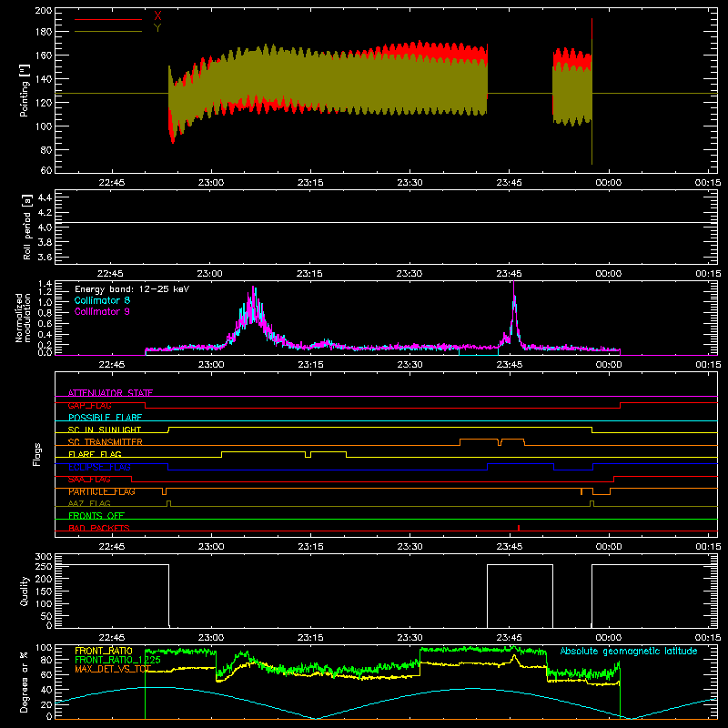
Task: Click the FLARE_FLAG label
Action: 95,454
